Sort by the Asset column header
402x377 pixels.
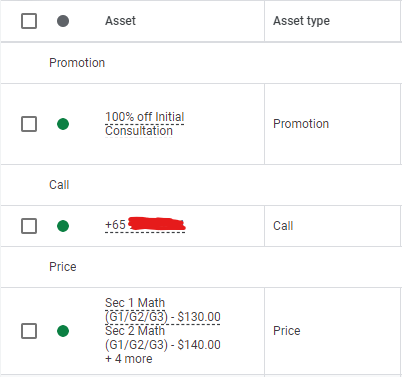(x=120, y=21)
